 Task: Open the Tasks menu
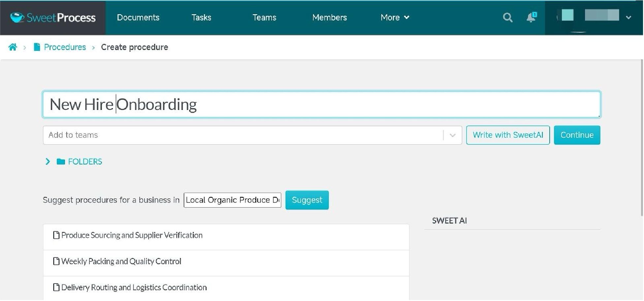point(201,17)
